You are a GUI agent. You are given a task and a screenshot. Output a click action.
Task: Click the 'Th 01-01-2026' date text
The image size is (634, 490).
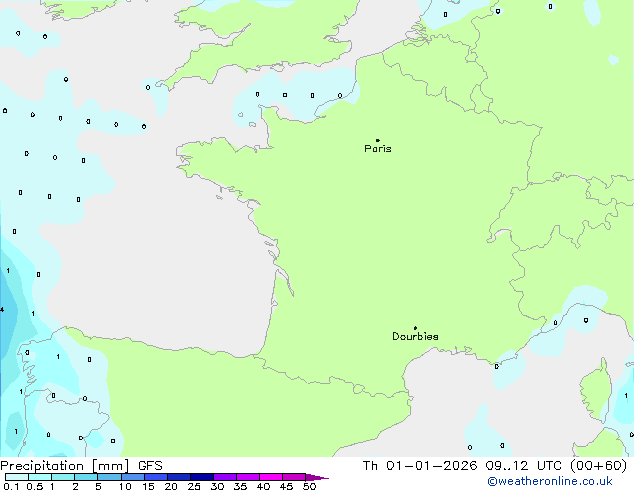[x=420, y=466]
